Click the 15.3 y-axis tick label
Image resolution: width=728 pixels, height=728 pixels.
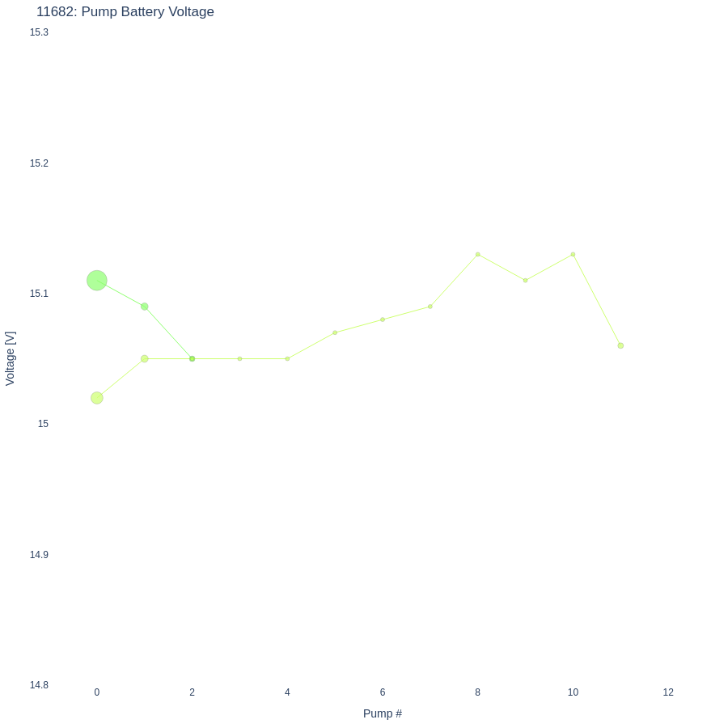pos(39,32)
